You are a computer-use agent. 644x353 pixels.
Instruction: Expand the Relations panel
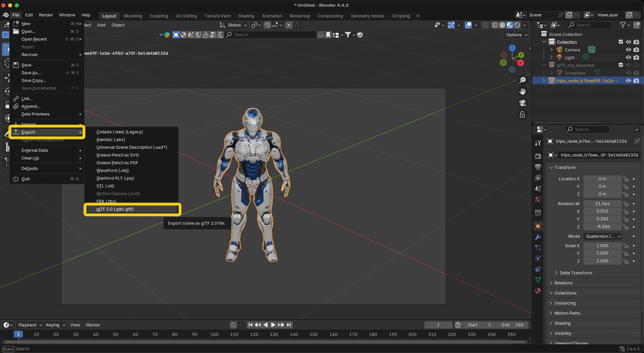[x=563, y=283]
